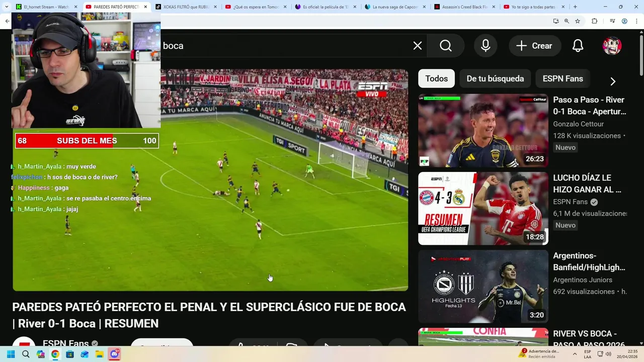Open the Paso a Paso River 0-1 Boca thumbnail
The width and height of the screenshot is (644, 362).
click(x=483, y=131)
